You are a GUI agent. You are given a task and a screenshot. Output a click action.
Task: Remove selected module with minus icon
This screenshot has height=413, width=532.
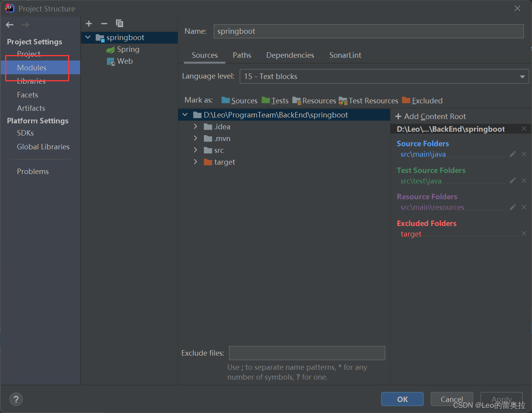104,24
